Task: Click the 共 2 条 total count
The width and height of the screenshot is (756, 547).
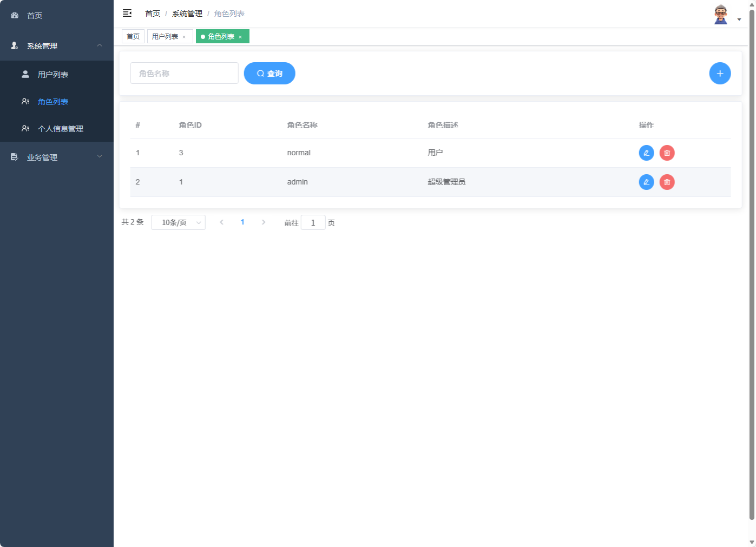Action: coord(133,222)
